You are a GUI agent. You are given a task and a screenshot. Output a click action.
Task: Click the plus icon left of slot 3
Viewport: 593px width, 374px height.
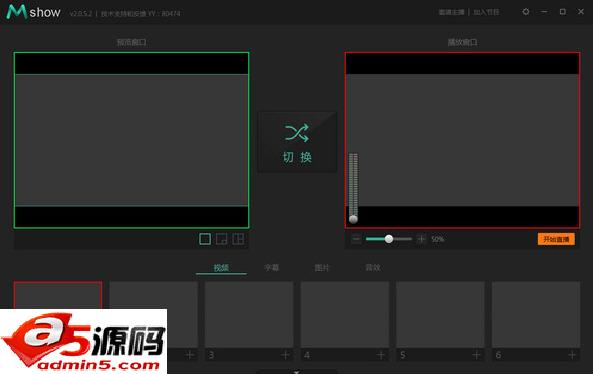(x=189, y=355)
